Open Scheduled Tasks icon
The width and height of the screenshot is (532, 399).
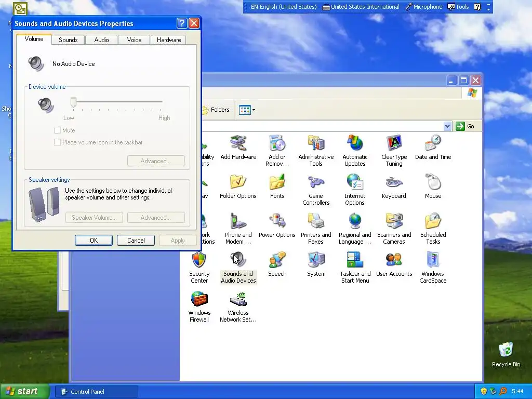433,229
